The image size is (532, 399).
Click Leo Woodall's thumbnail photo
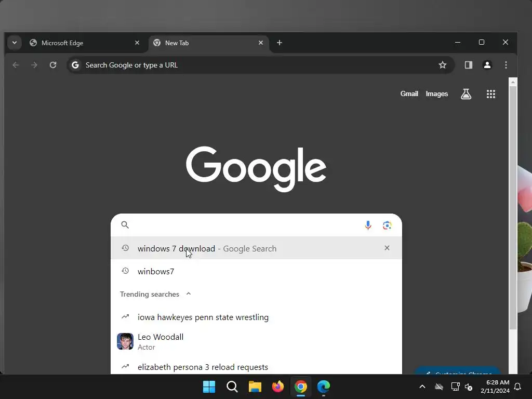tap(125, 341)
